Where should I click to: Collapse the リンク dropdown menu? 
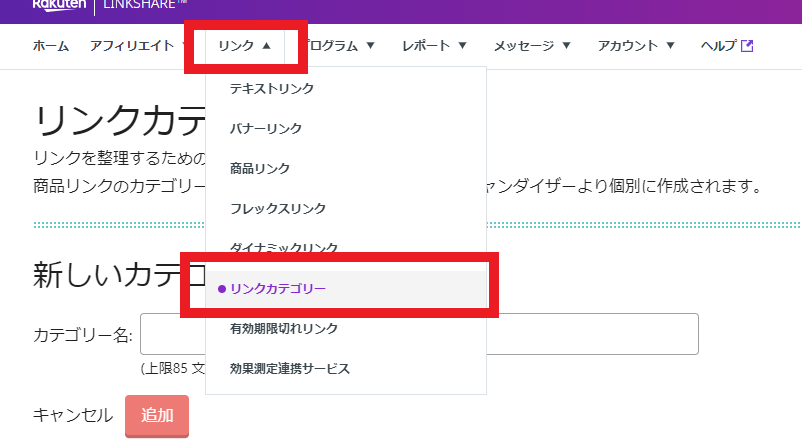(245, 46)
